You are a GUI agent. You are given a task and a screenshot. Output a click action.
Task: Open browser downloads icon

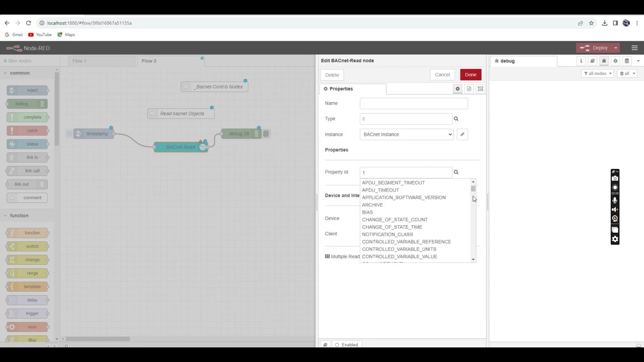pyautogui.click(x=605, y=23)
